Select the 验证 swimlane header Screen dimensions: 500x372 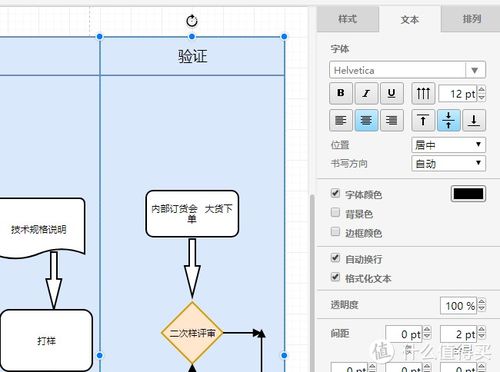pos(192,56)
